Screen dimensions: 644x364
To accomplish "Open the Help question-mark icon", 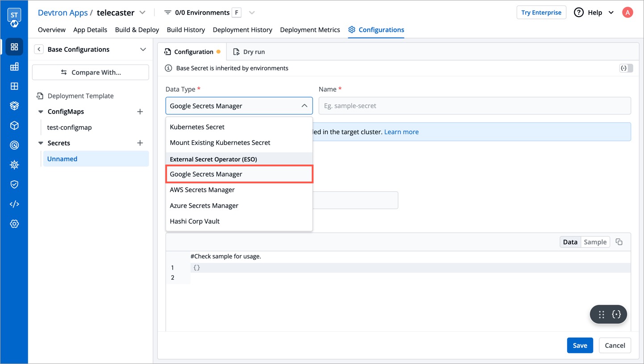I will click(579, 12).
